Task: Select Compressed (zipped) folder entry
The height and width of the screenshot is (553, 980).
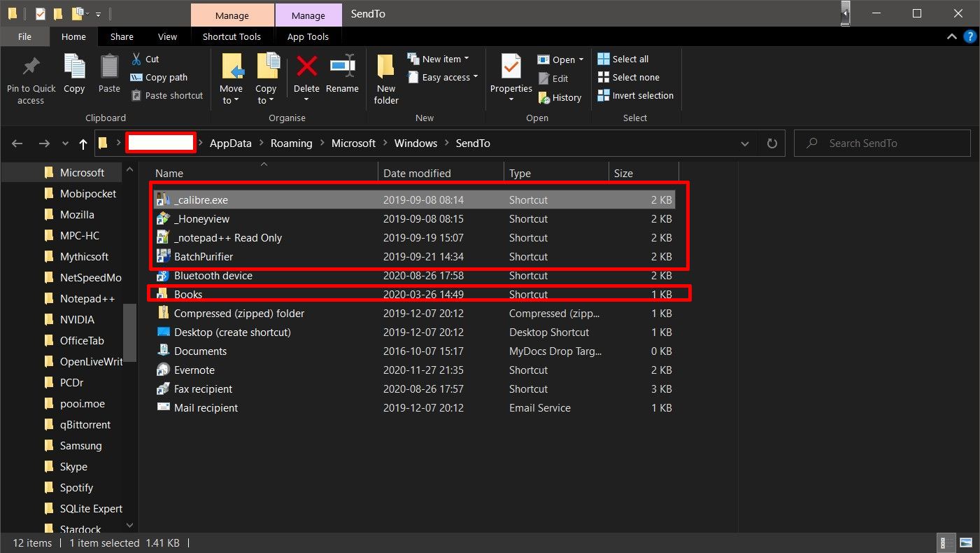Action: 414,314
